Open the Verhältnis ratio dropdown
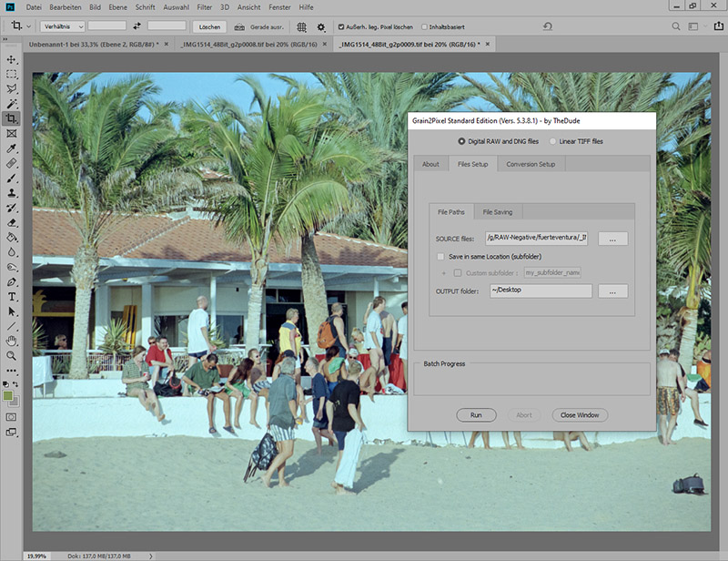The width and height of the screenshot is (728, 561). 62,27
